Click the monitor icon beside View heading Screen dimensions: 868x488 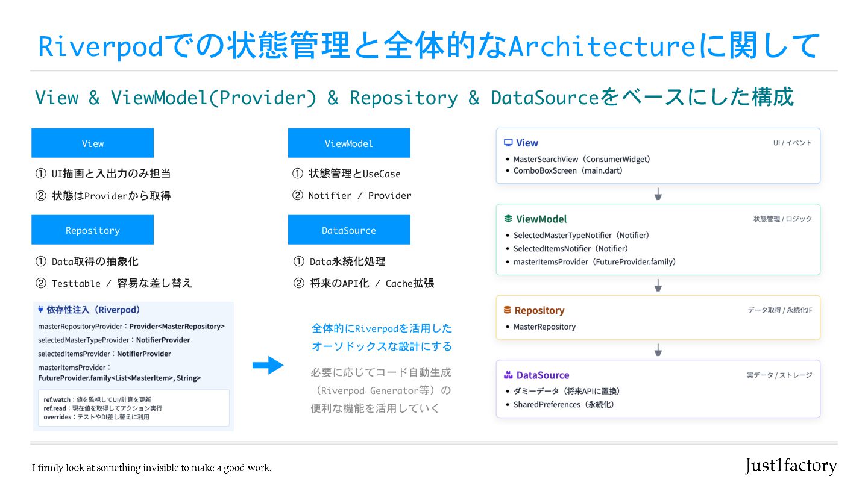(508, 143)
